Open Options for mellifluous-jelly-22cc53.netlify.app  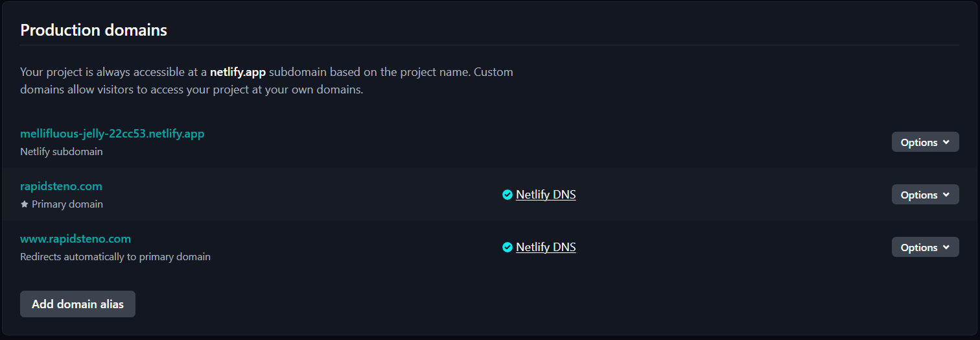[x=925, y=142]
